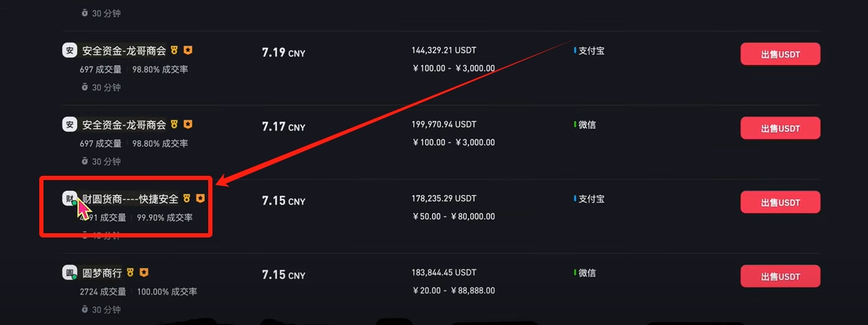Click the 支付宝 payment label in the 7.19 row
The width and height of the screenshot is (868, 325).
point(591,50)
